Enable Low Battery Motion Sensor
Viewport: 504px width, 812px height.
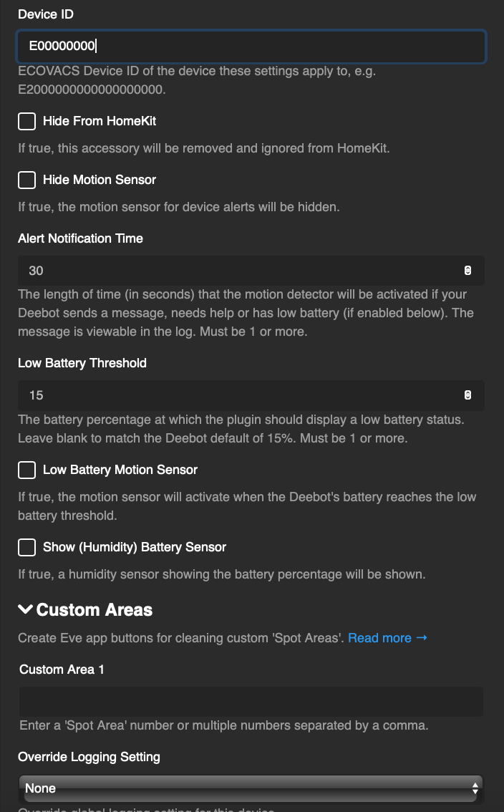(x=26, y=470)
